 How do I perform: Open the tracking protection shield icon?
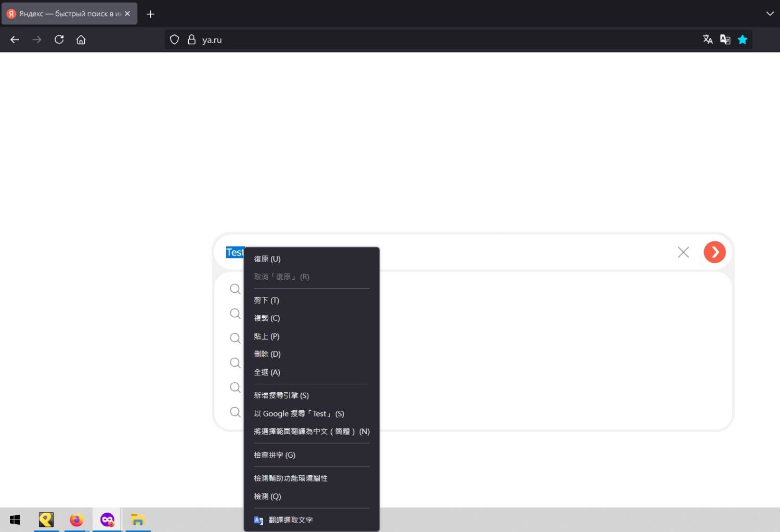[175, 40]
